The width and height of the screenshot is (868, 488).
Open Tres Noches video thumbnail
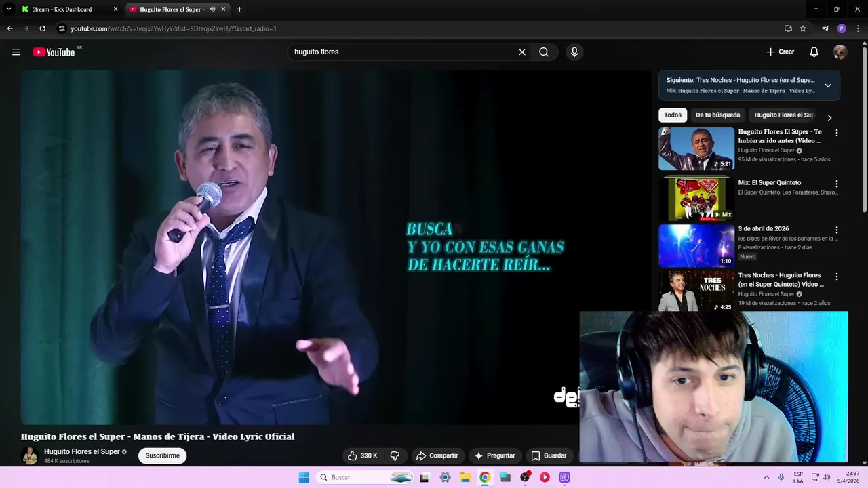point(696,291)
